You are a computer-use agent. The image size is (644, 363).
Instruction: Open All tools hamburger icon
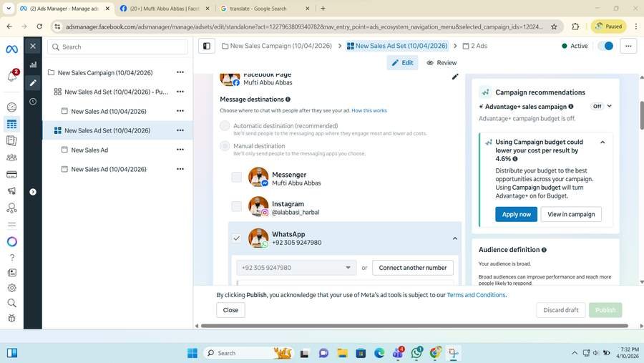tap(12, 225)
